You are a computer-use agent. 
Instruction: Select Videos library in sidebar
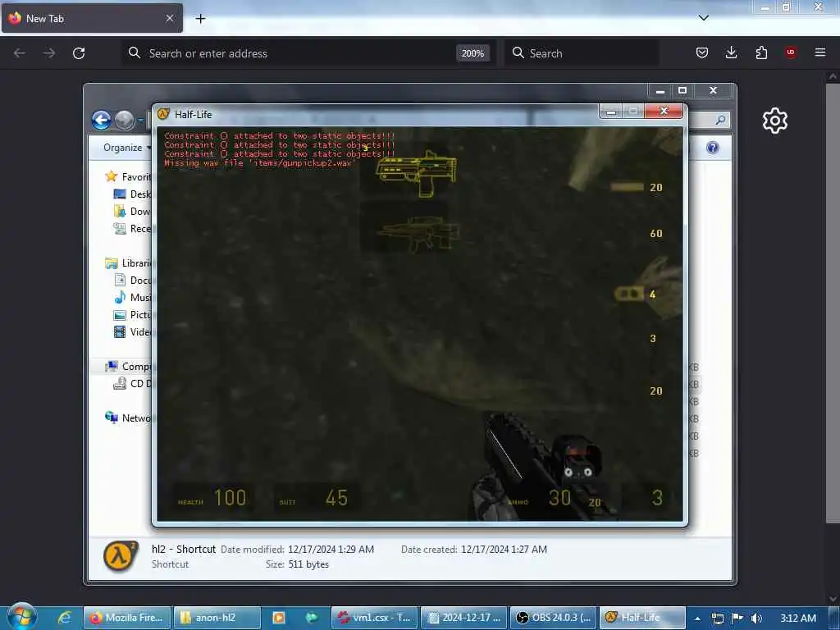pos(133,331)
